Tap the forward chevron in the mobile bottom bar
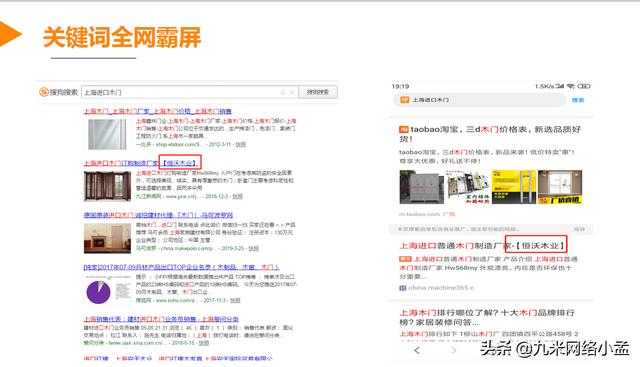Screen dimensions: 640x367 point(453,350)
